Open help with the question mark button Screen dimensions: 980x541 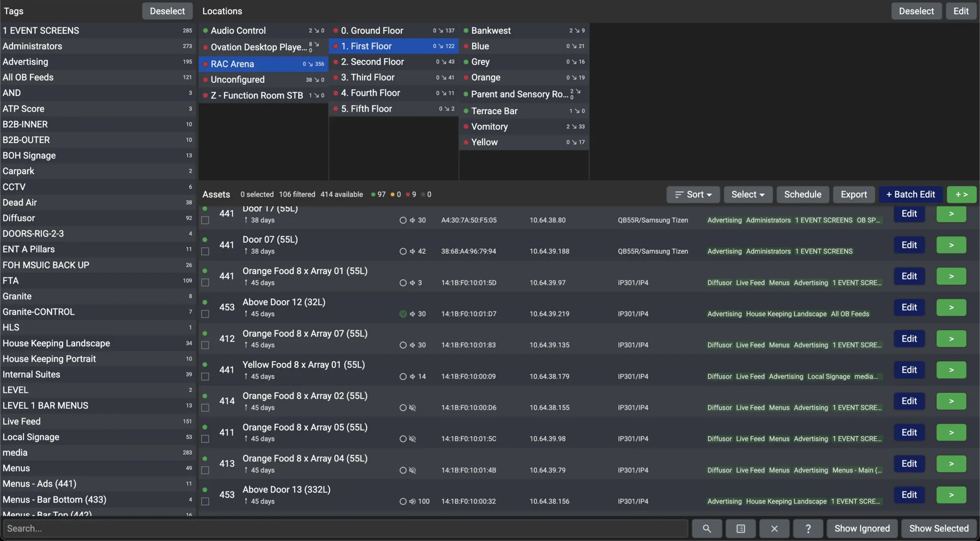pos(808,529)
